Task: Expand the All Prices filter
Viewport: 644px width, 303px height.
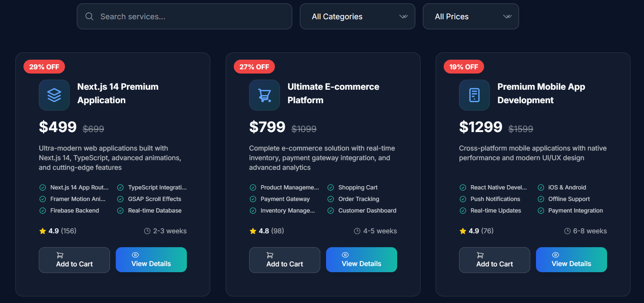Action: [x=471, y=17]
